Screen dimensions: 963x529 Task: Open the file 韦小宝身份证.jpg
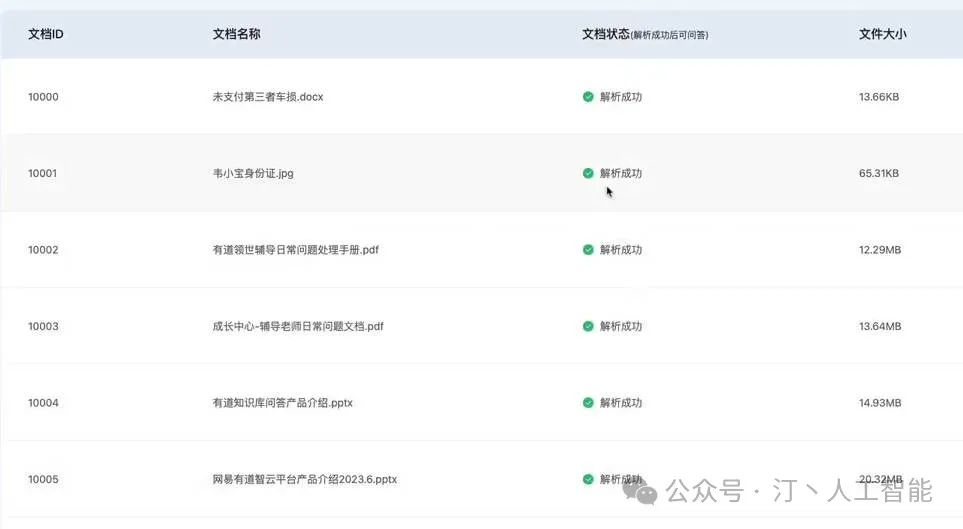click(x=253, y=173)
